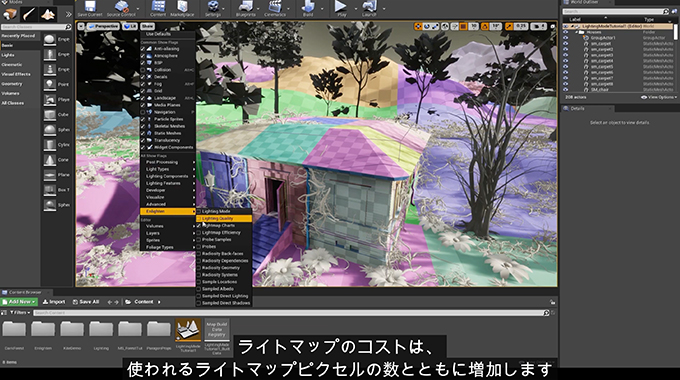Viewport: 680px width, 380px height.
Task: Expand the Foliage Types submenu
Action: coord(168,247)
